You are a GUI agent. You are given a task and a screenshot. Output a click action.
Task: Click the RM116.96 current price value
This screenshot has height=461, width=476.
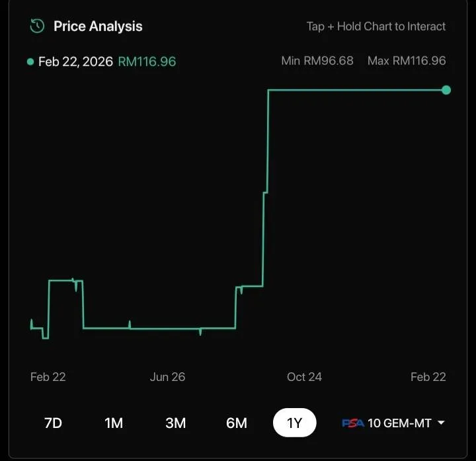[147, 62]
